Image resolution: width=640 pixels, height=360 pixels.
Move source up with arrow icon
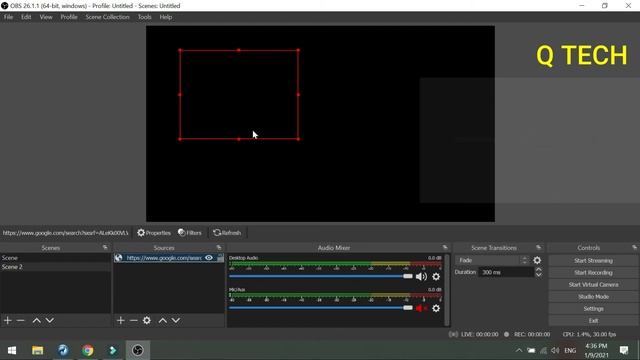click(162, 320)
